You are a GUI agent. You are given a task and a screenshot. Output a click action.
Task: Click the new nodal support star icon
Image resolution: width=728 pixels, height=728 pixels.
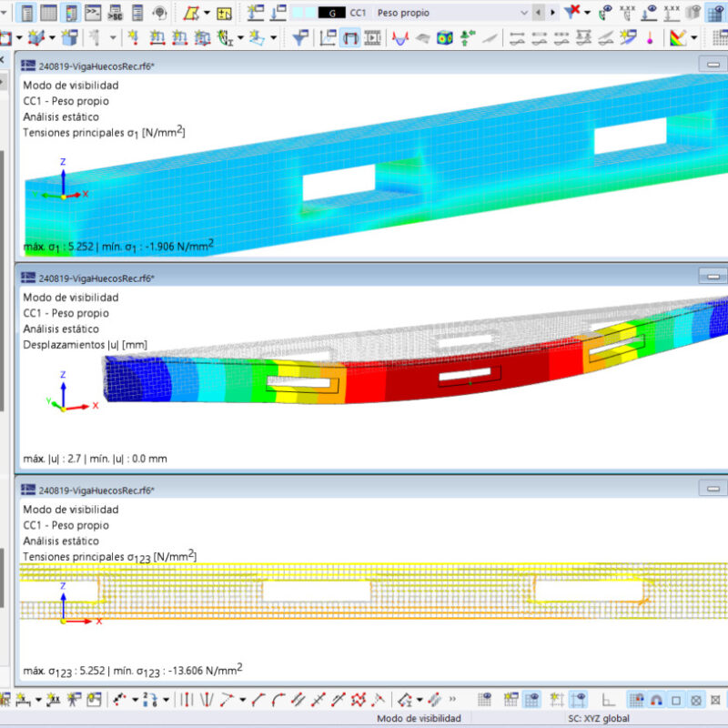coord(134,37)
